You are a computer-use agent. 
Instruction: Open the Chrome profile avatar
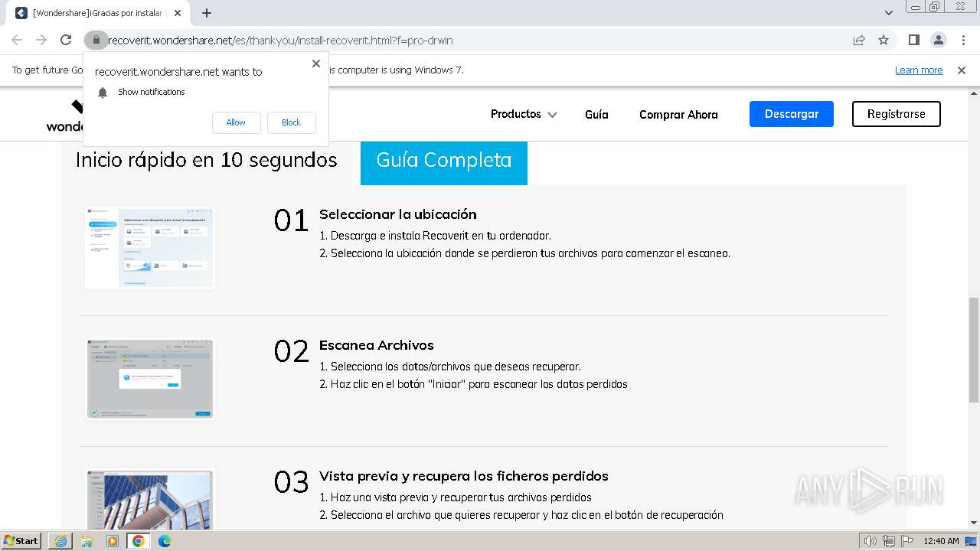938,41
